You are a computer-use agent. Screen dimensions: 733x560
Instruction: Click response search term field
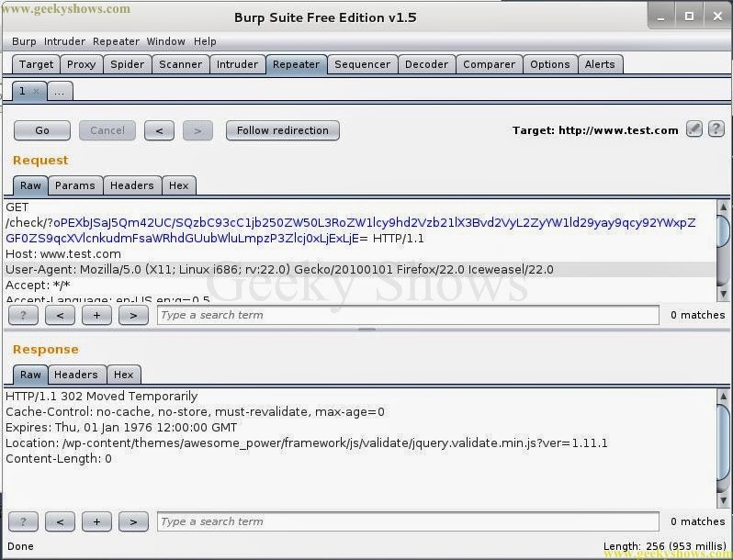(408, 521)
